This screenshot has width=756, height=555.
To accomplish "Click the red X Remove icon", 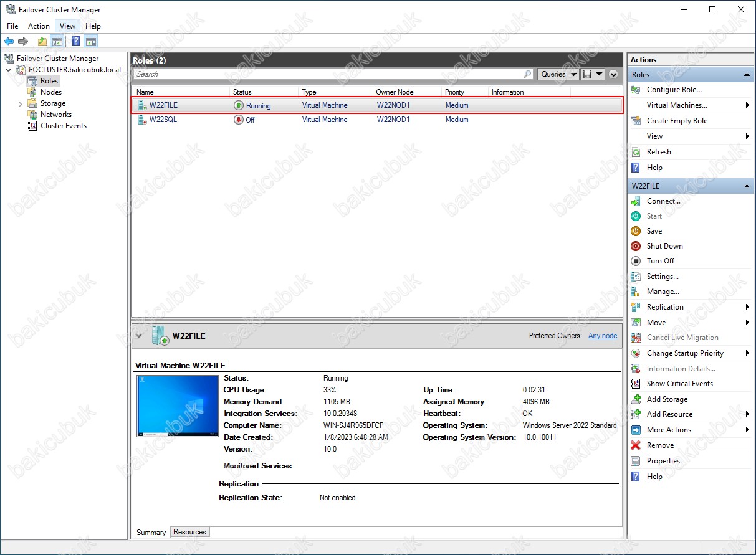I will tap(636, 445).
